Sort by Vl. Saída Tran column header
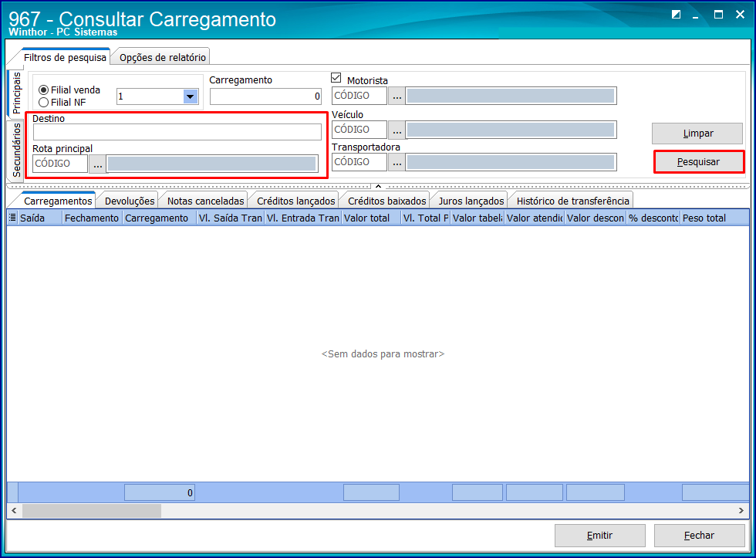The image size is (756, 558). (231, 218)
